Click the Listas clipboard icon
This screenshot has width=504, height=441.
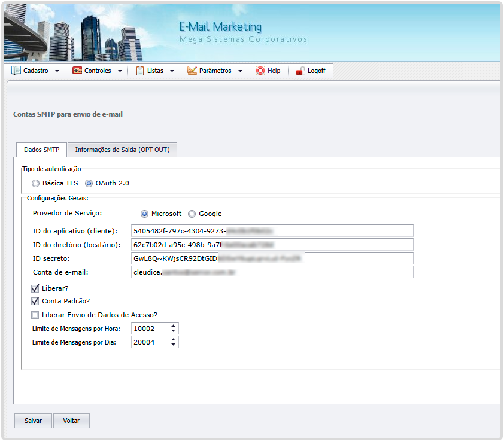pyautogui.click(x=140, y=71)
